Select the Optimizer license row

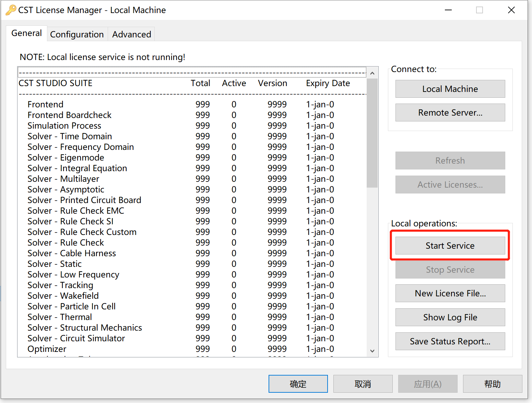[x=192, y=349]
